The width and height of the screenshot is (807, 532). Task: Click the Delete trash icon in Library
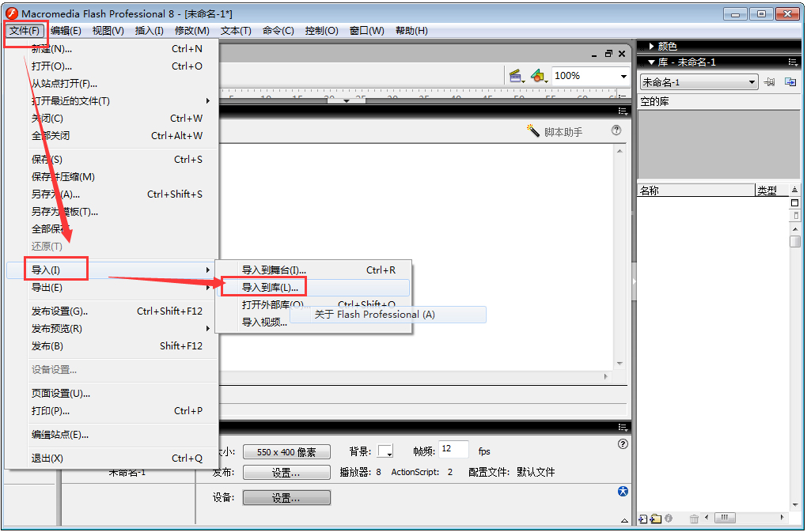(x=694, y=519)
